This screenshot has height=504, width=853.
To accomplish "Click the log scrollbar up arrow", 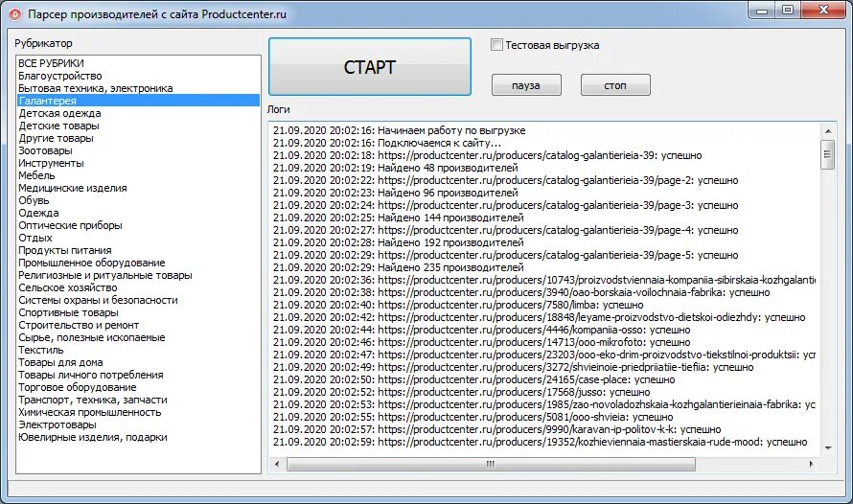I will (x=828, y=131).
